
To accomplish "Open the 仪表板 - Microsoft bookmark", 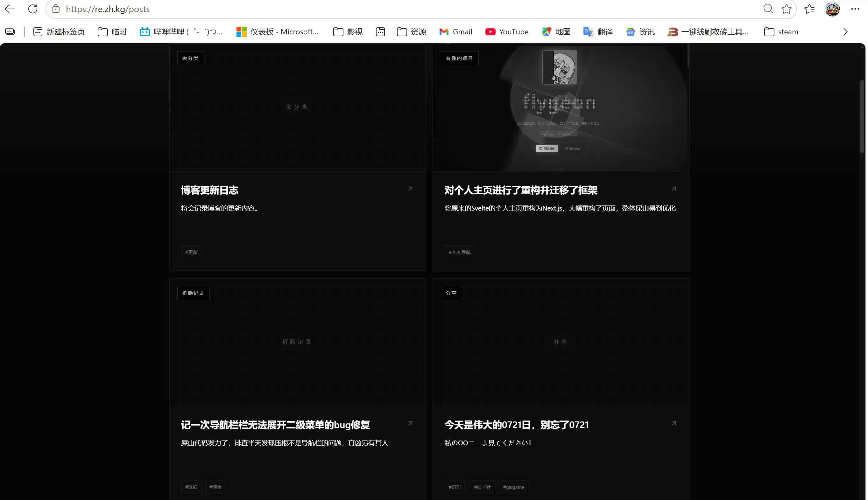I will 277,31.
